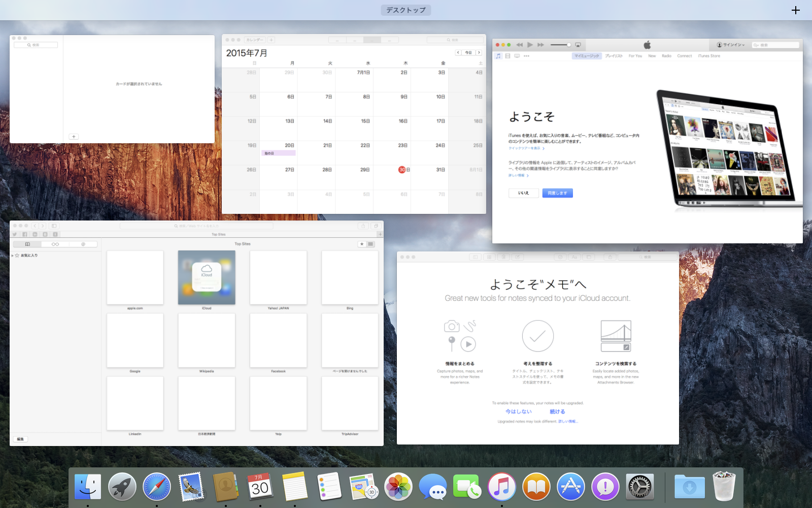
Task: Open Safari compass icon in Dock
Action: [157, 487]
